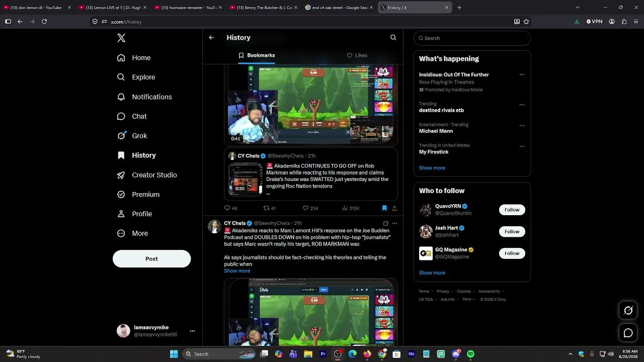This screenshot has height=362, width=644.
Task: Expand the More footer links dropdown
Action: (468, 299)
